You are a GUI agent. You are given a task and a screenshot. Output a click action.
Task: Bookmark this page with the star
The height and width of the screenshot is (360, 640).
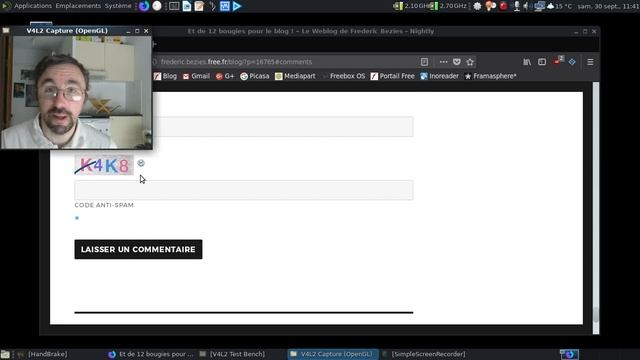[470, 62]
